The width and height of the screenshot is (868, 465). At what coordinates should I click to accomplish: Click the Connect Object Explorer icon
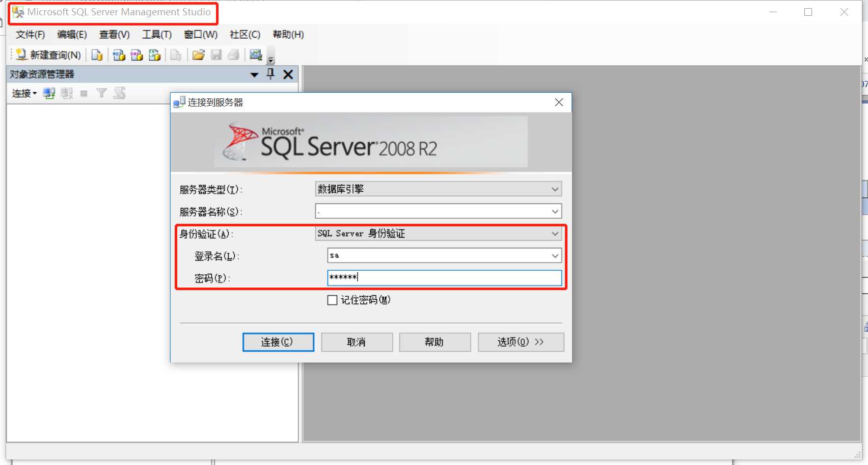[x=49, y=93]
